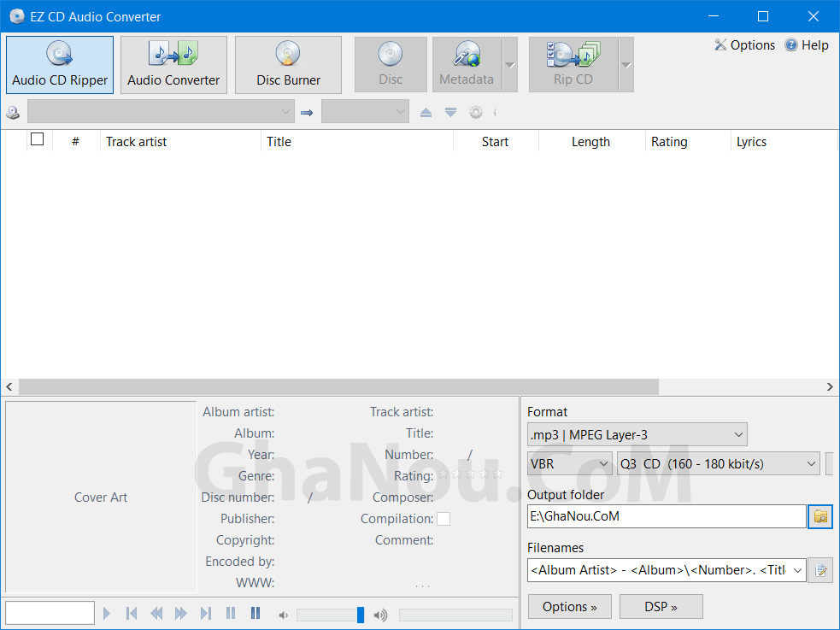The width and height of the screenshot is (840, 630).
Task: Click the Album artist: field label
Action: [x=238, y=412]
